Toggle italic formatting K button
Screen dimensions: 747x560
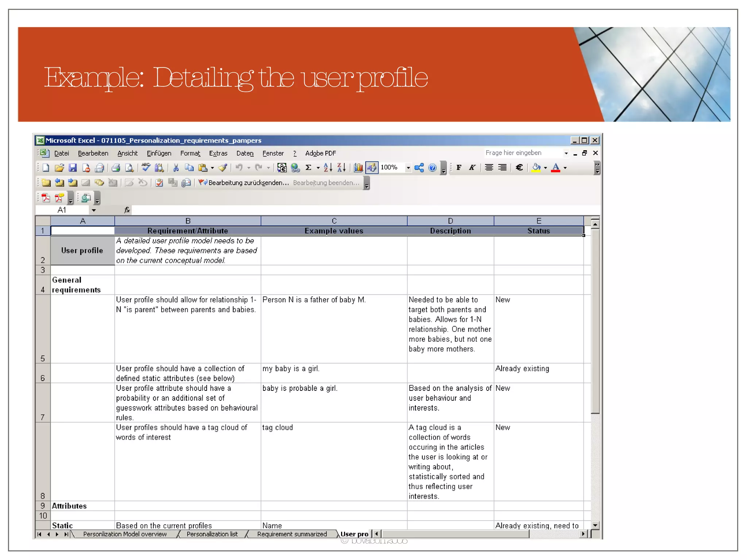pos(472,168)
